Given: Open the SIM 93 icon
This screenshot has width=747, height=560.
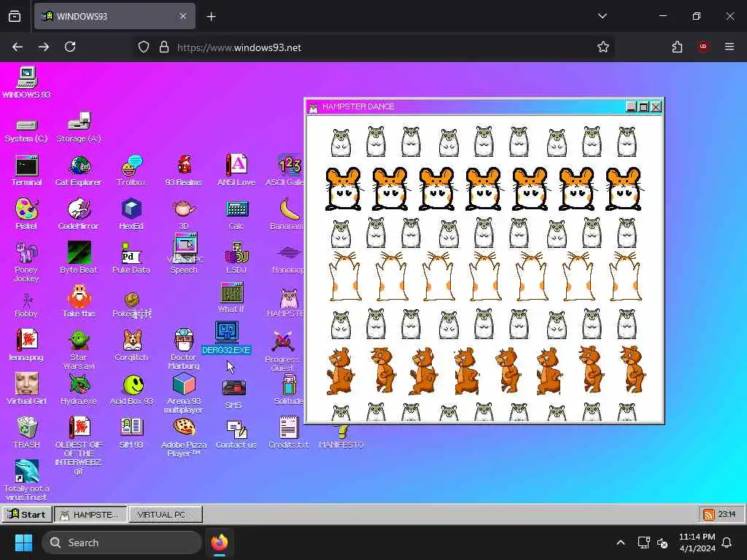Looking at the screenshot, I should pos(131,433).
